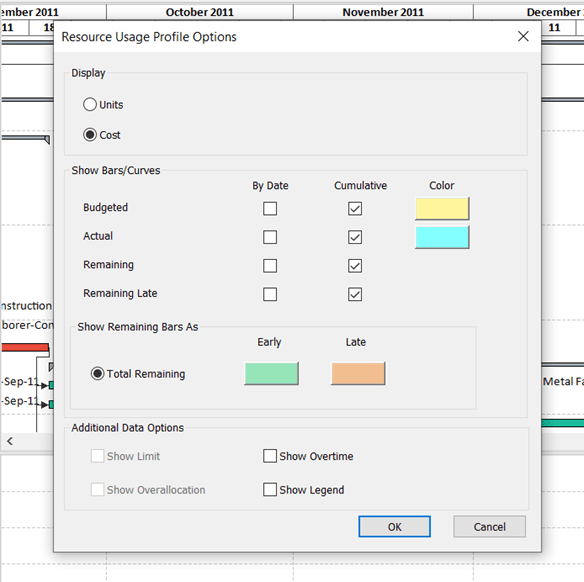Screen dimensions: 584x582
Task: Open the orange Late remaining color swatch
Action: 358,373
